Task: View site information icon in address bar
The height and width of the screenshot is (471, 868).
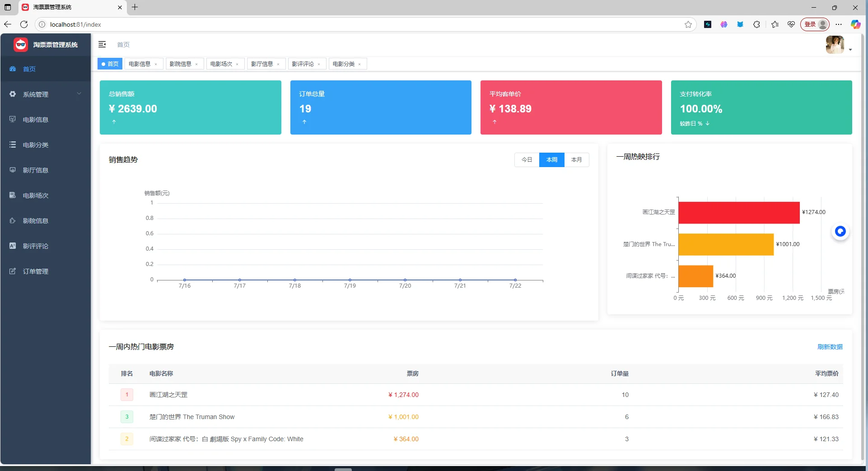Action: click(x=42, y=24)
